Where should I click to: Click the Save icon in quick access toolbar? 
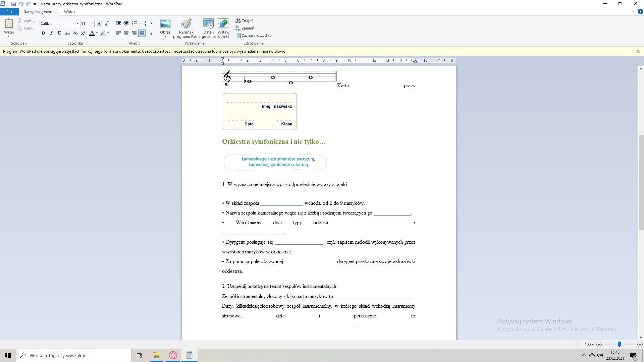(x=13, y=4)
